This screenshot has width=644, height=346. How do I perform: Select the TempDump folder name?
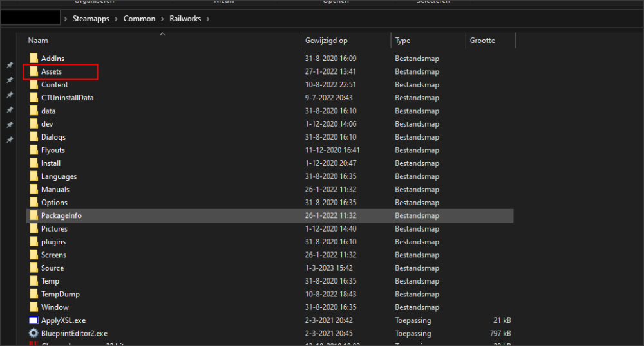point(60,295)
